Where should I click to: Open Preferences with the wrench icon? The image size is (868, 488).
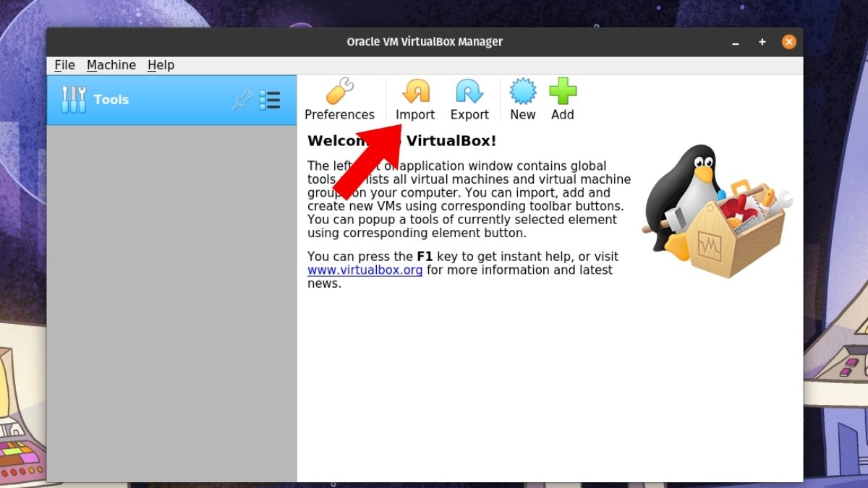click(x=339, y=100)
